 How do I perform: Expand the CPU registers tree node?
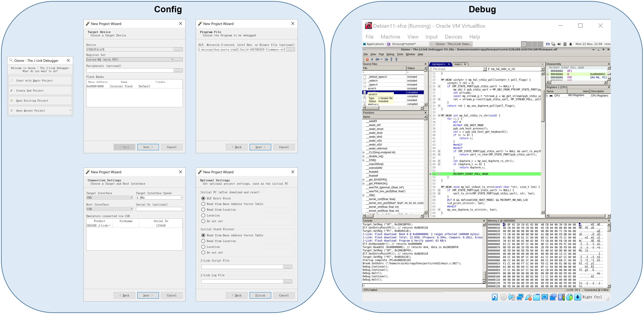pyautogui.click(x=547, y=96)
